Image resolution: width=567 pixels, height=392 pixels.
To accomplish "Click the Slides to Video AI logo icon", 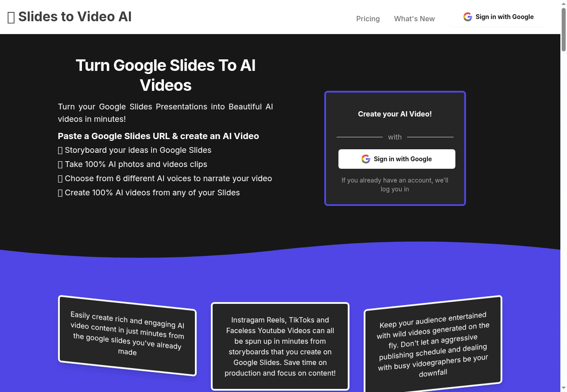I will click(x=11, y=17).
